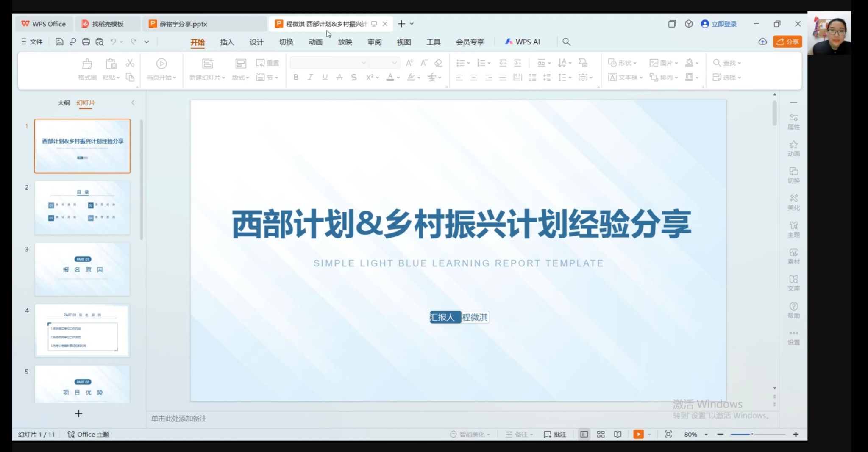Click the Clear Formatting eraser icon

click(438, 63)
